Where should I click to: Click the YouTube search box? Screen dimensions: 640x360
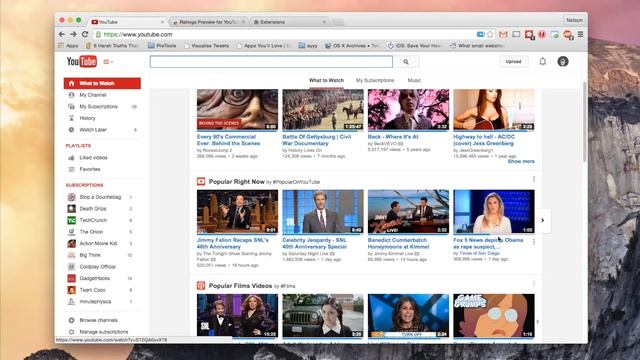[271, 62]
